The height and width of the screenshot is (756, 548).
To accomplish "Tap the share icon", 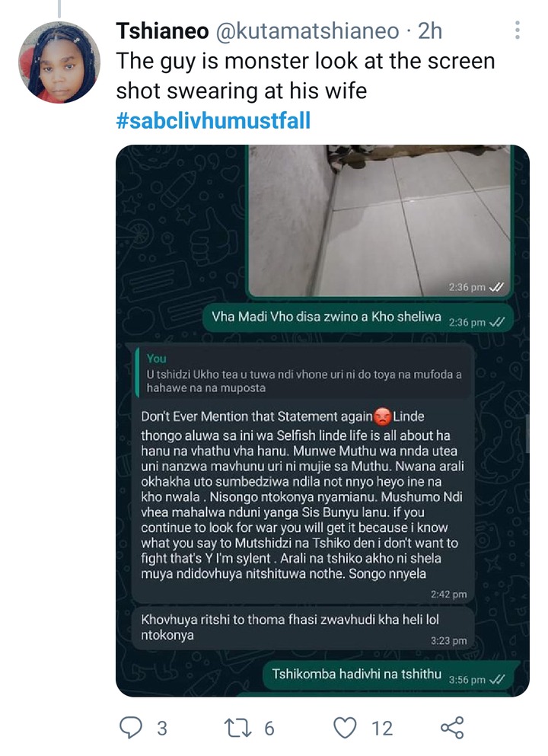I will click(452, 728).
